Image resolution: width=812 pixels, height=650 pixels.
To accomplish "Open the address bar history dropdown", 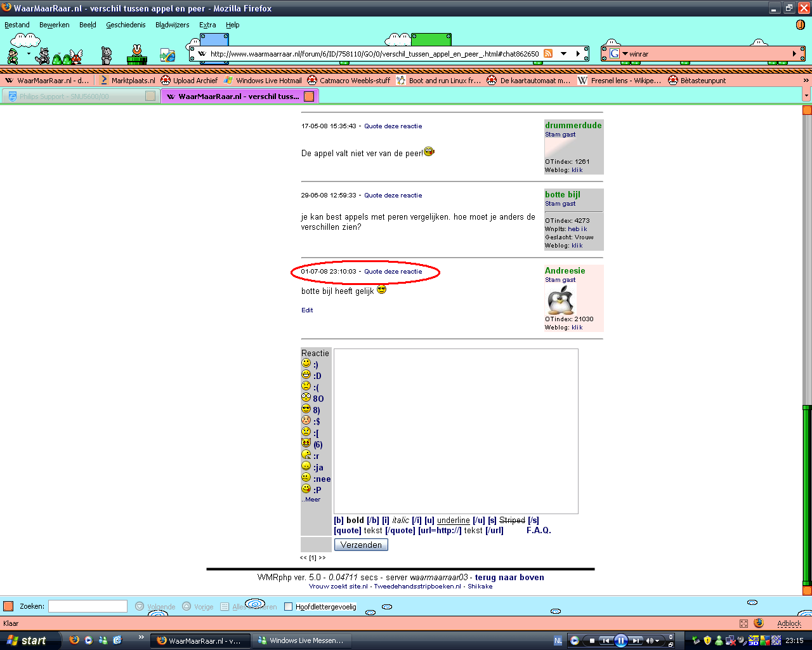I will 563,54.
